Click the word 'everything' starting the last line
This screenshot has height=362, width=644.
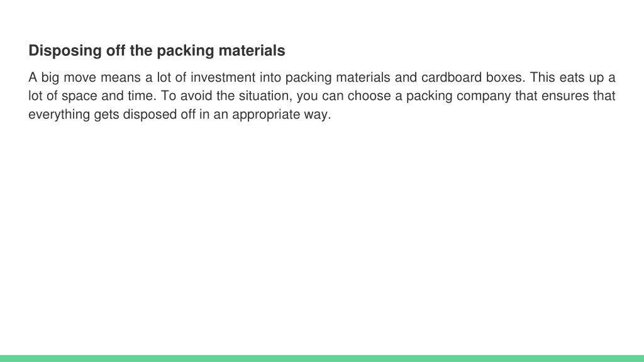[x=58, y=114]
